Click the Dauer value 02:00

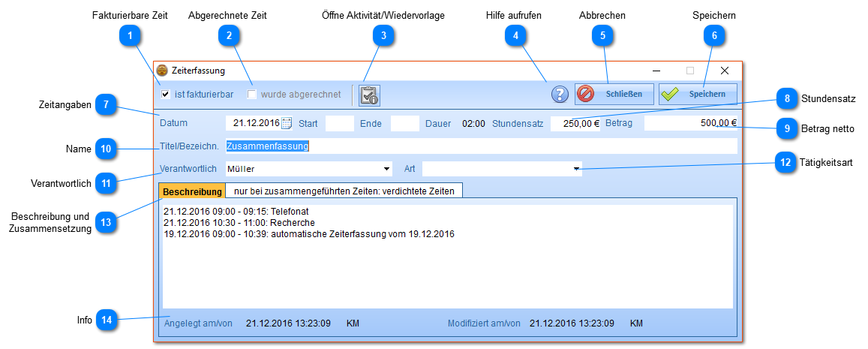coord(474,124)
